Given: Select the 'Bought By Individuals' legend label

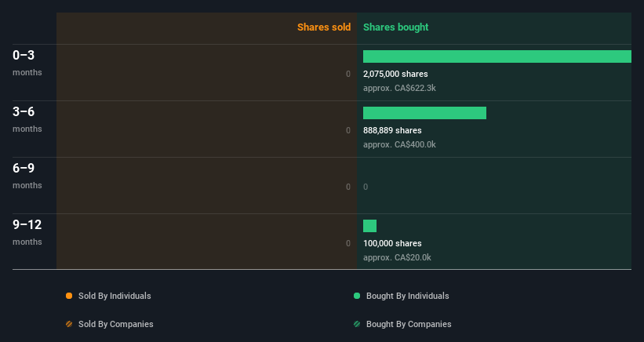Looking at the screenshot, I should (407, 296).
